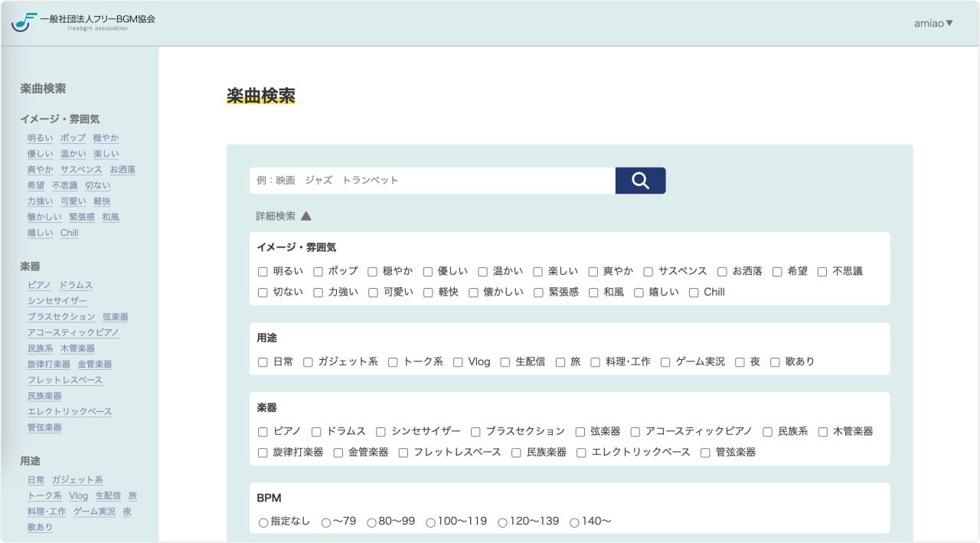Tick the Chill checkbox in form

click(x=694, y=293)
